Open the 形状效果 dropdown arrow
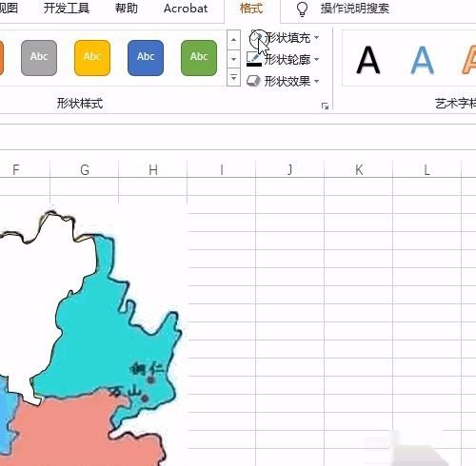 tap(316, 81)
